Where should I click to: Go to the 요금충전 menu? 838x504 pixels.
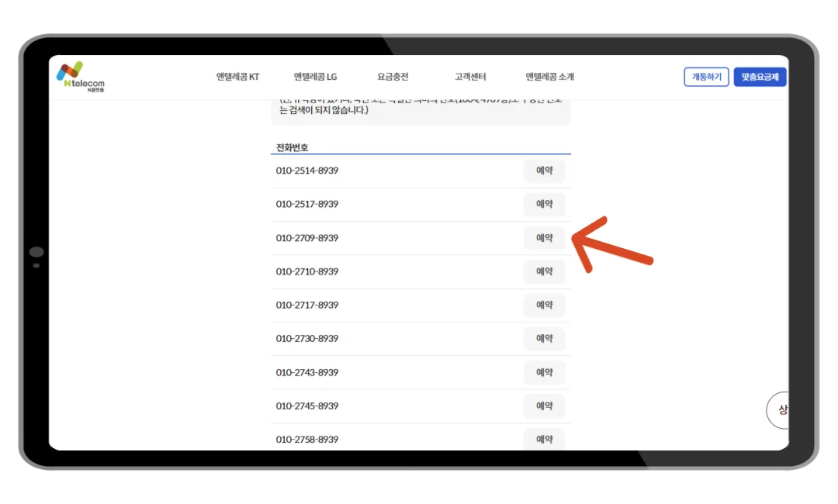(x=393, y=77)
